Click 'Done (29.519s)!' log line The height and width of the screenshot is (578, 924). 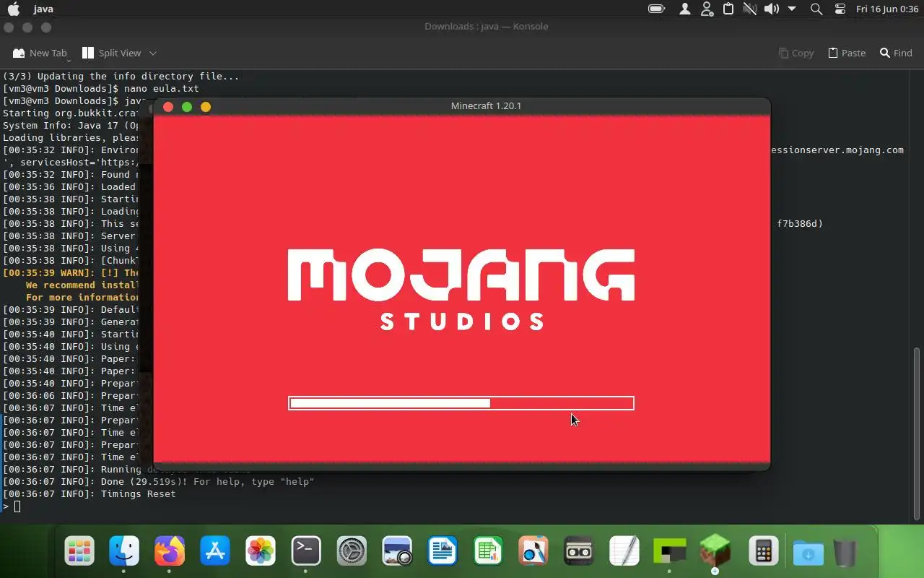pyautogui.click(x=158, y=482)
